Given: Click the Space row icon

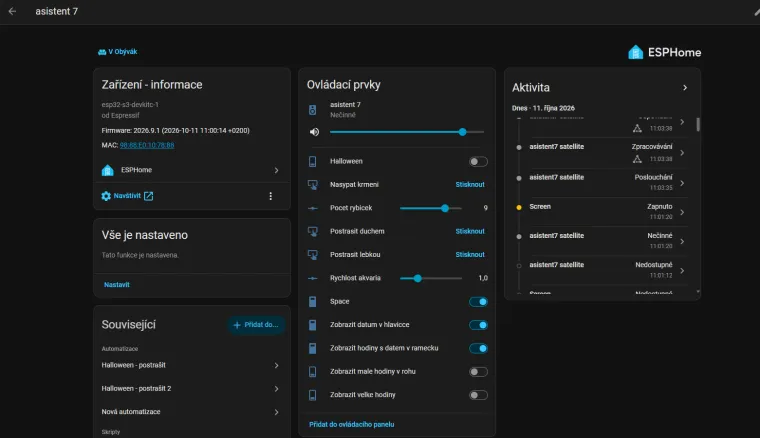Looking at the screenshot, I should (313, 302).
